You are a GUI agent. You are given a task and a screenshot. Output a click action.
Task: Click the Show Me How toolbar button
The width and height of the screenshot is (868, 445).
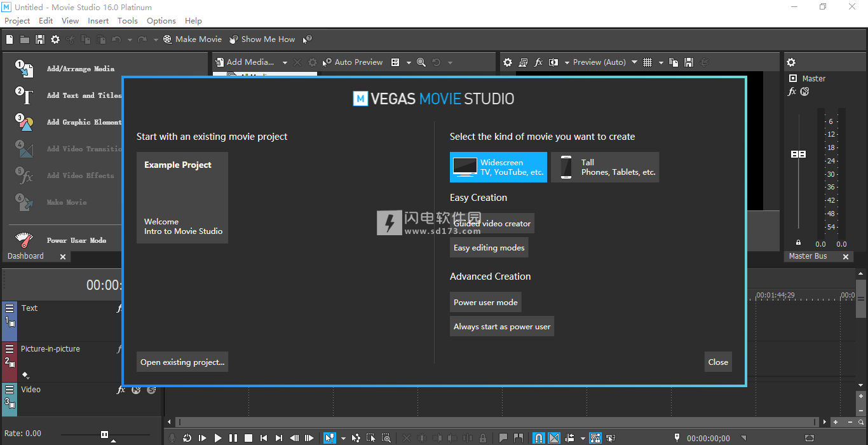(262, 39)
